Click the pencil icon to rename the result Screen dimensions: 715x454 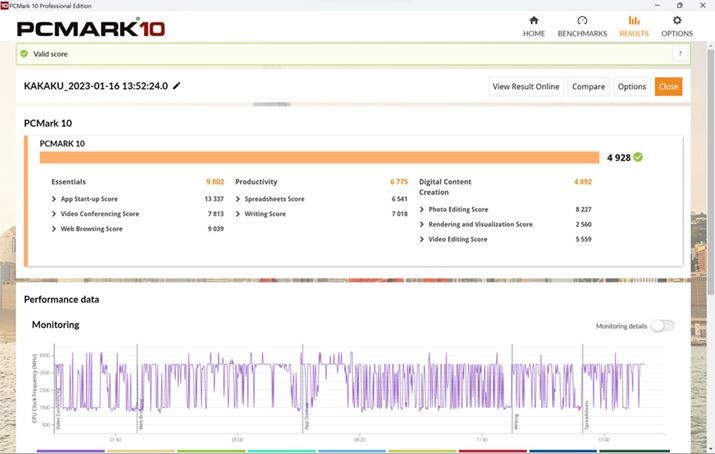[177, 86]
